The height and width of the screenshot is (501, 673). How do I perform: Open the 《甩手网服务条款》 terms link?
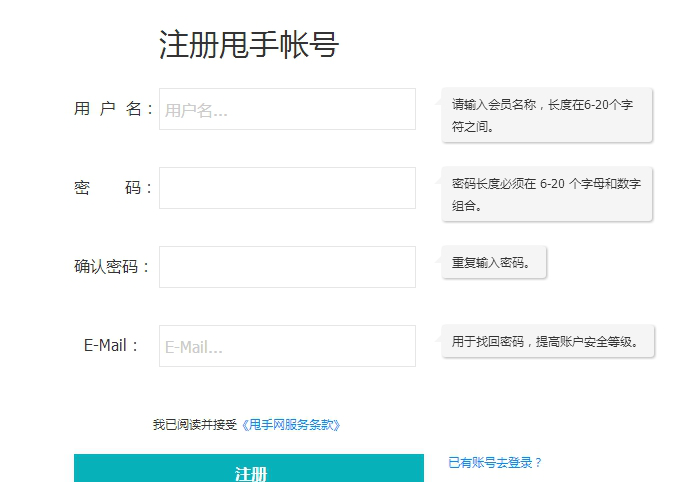click(x=291, y=425)
